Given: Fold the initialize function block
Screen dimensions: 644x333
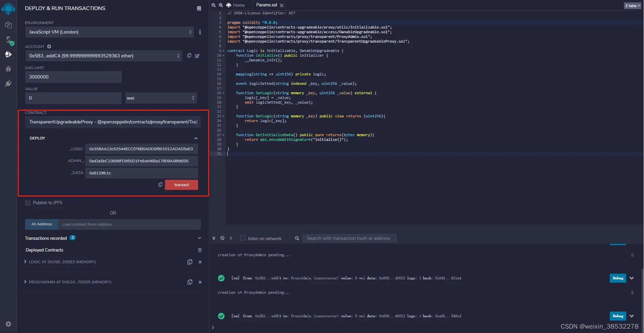Looking at the screenshot, I should click(224, 56).
